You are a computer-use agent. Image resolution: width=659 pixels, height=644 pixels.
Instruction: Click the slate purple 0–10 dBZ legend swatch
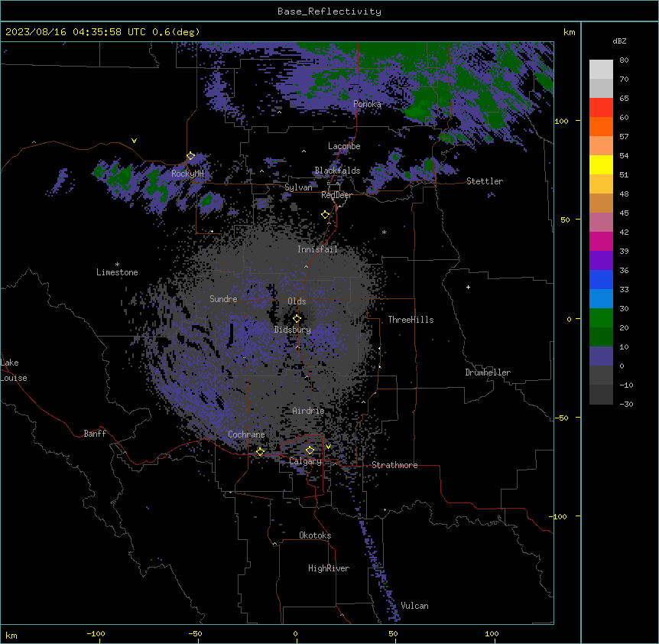pyautogui.click(x=601, y=356)
